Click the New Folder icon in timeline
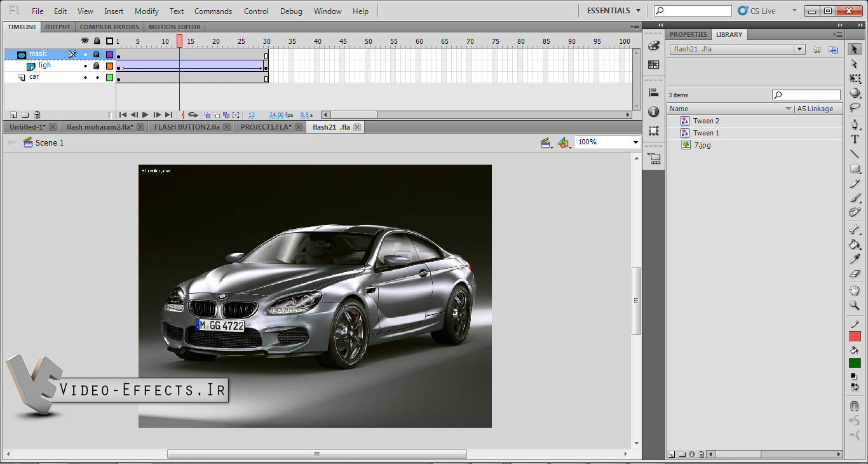Image resolution: width=868 pixels, height=464 pixels. coord(25,115)
